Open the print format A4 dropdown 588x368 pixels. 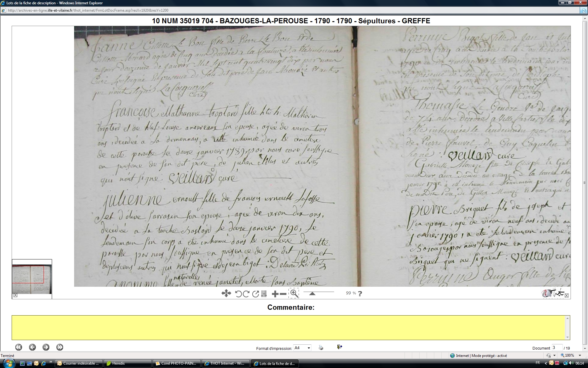tap(302, 348)
